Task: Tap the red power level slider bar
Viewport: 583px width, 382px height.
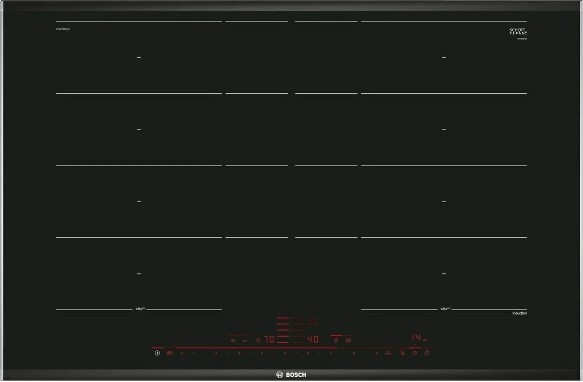Action: point(257,348)
